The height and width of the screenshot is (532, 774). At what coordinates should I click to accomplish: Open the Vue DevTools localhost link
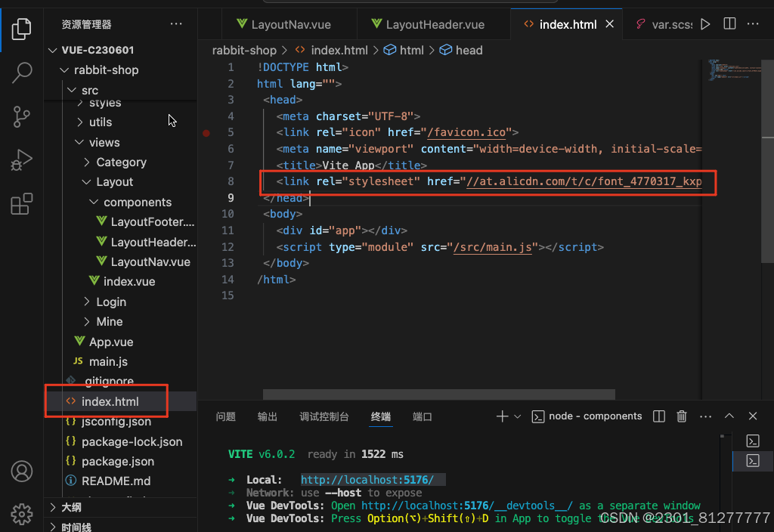tap(467, 506)
